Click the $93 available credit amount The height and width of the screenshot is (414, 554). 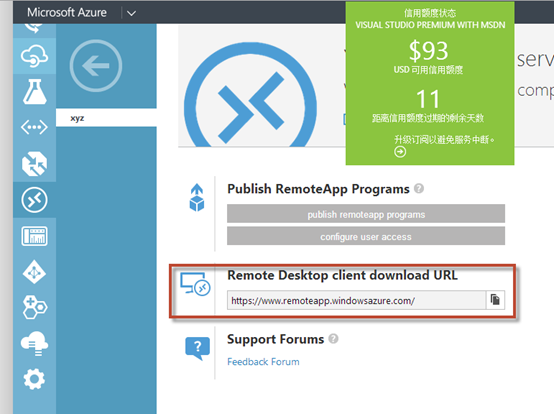coord(428,51)
